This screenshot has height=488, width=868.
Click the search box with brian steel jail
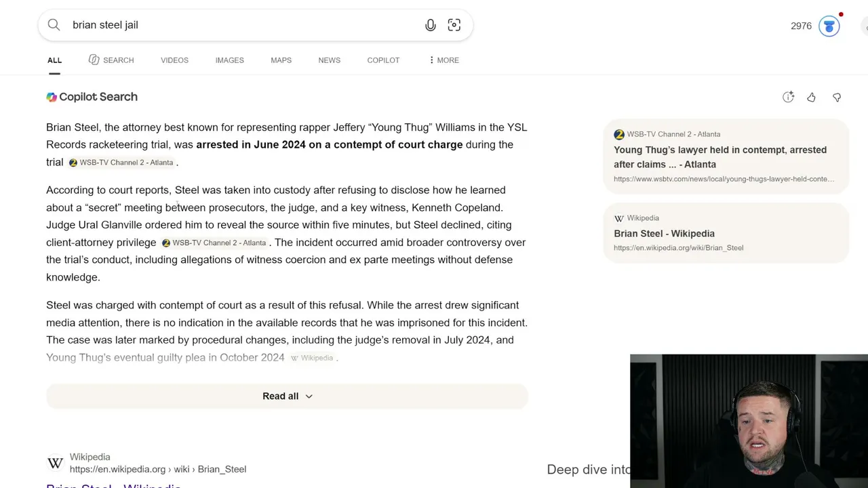(244, 25)
